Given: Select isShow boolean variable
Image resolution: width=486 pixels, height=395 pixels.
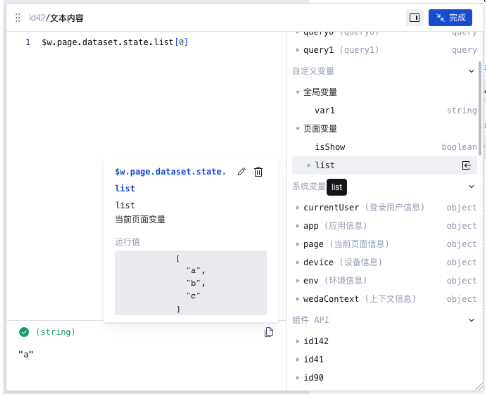Looking at the screenshot, I should coord(385,147).
